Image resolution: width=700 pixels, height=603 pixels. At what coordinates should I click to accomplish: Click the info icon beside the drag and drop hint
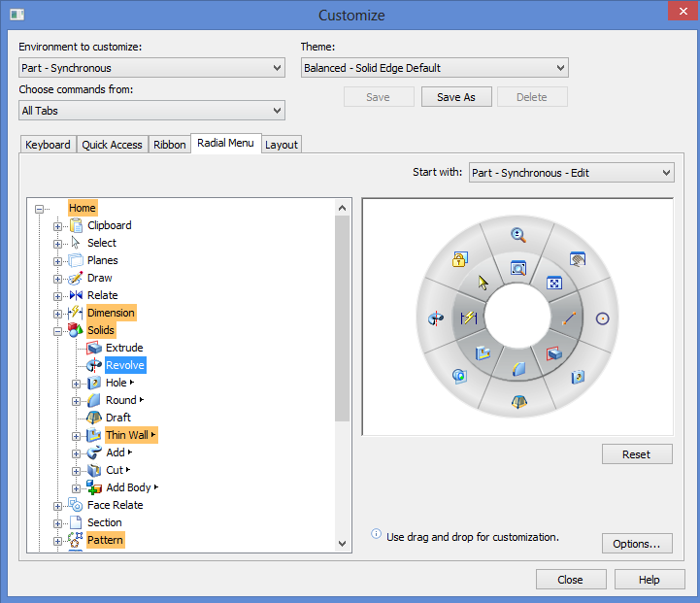377,534
